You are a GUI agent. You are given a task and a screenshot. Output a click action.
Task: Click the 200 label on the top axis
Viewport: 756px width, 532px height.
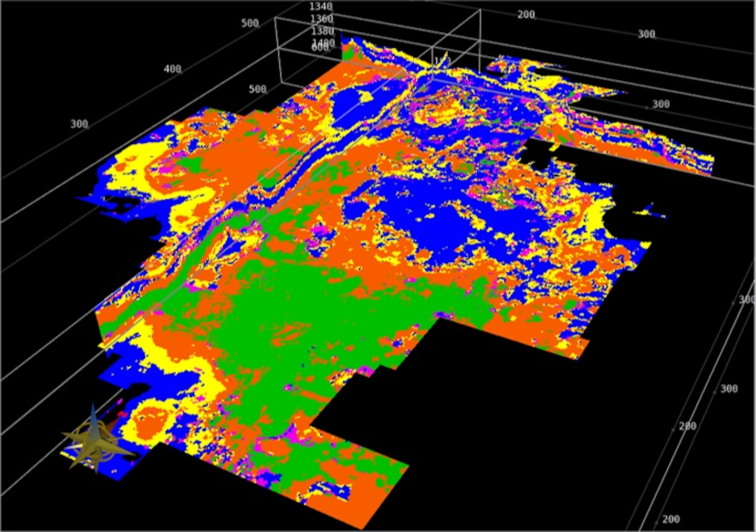pyautogui.click(x=526, y=15)
